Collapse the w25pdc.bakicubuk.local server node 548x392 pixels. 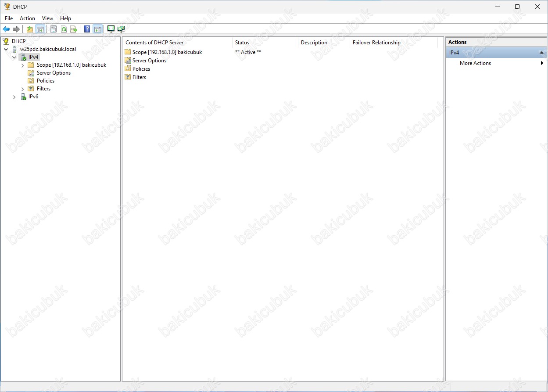point(6,49)
